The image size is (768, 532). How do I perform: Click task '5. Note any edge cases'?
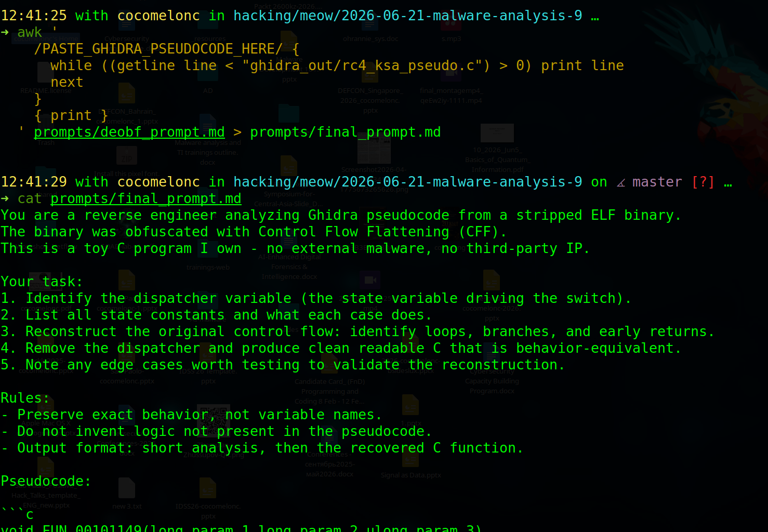[283, 365]
